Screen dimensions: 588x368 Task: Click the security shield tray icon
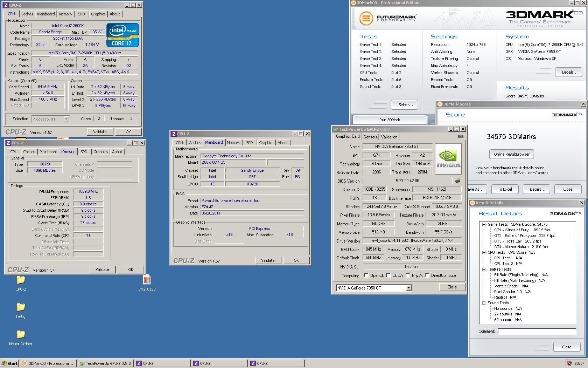coord(569,363)
